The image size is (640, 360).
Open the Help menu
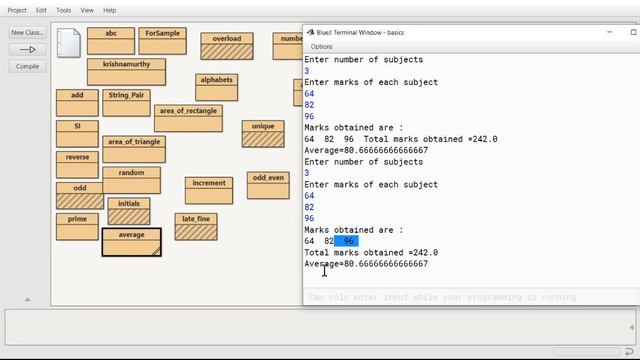tap(109, 10)
